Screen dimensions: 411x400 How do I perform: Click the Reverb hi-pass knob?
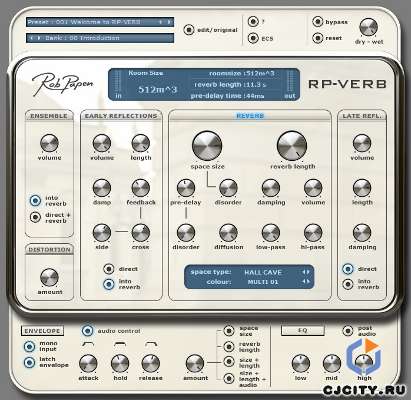(x=313, y=233)
